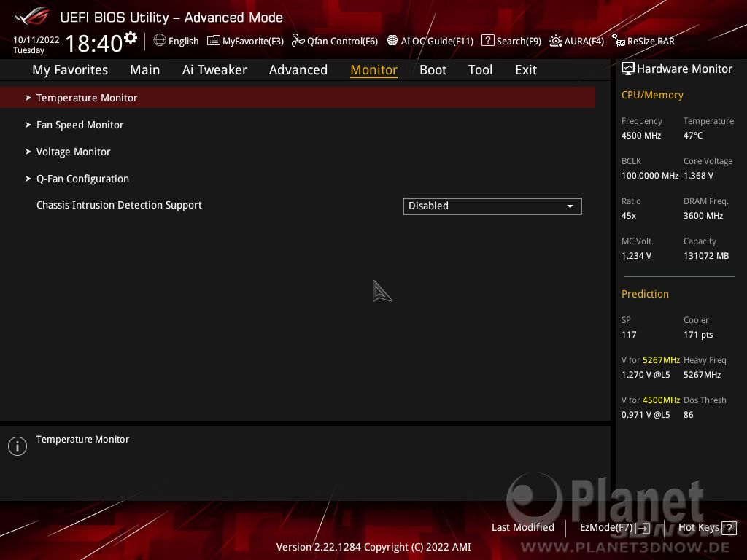Viewport: 747px width, 560px height.
Task: Click the 1.368 V core voltage value
Action: [698, 176]
